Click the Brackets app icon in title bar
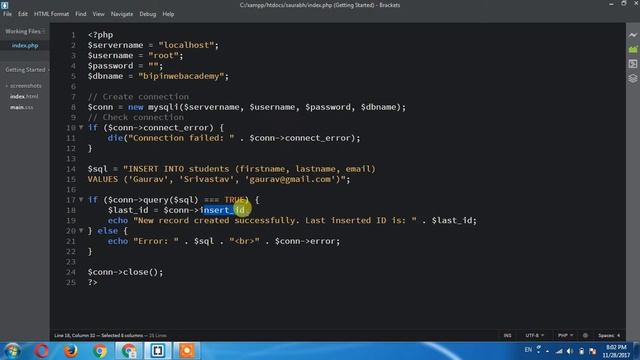 coord(4,5)
